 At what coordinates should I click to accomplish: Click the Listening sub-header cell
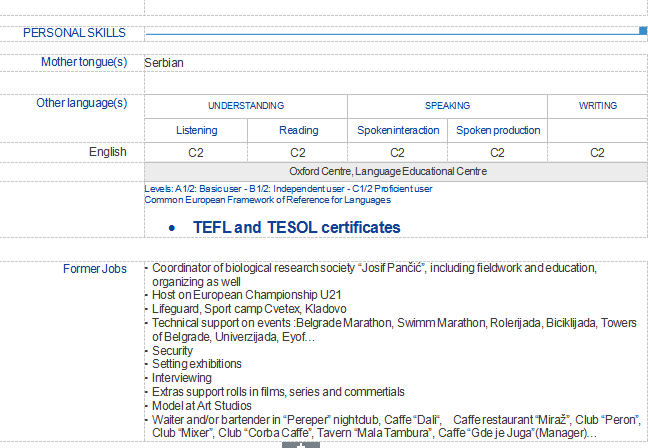coord(196,130)
